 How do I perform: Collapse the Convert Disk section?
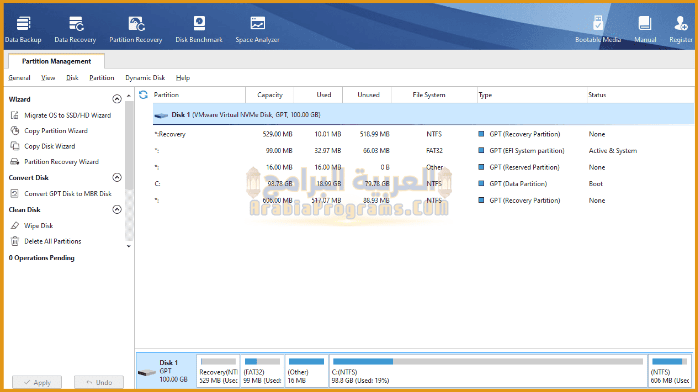[117, 178]
